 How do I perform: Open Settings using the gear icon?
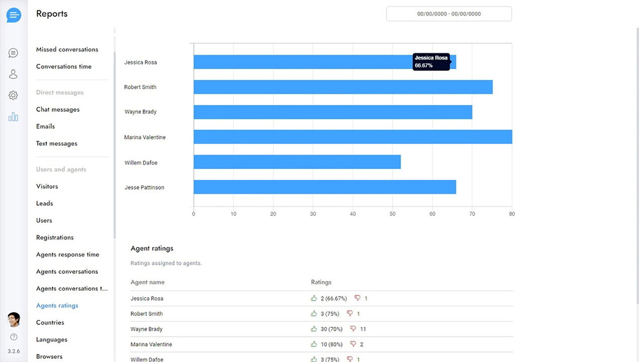click(x=13, y=95)
